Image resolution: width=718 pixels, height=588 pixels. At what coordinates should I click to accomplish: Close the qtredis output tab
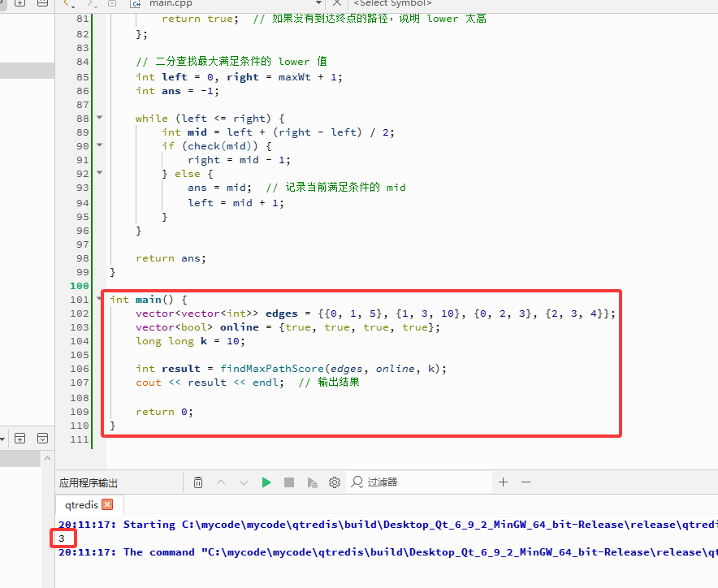[x=107, y=504]
